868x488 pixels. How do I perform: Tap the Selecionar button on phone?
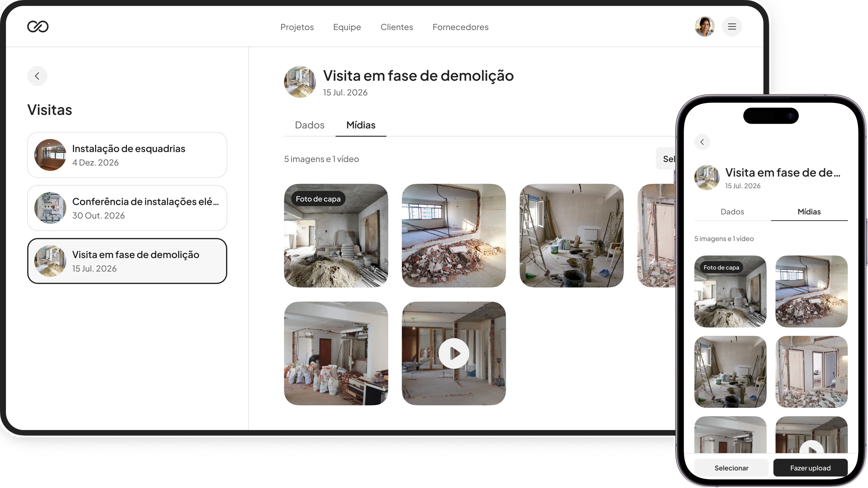tap(732, 468)
